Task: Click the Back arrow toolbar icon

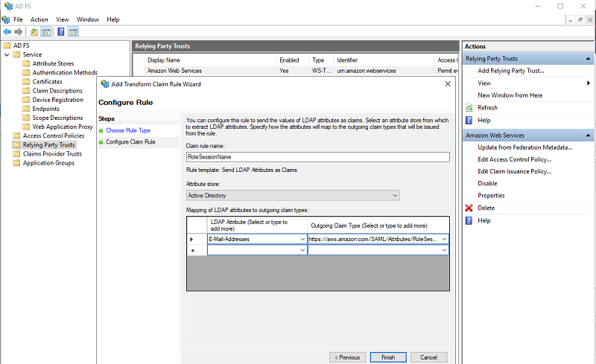Action: click(x=7, y=32)
